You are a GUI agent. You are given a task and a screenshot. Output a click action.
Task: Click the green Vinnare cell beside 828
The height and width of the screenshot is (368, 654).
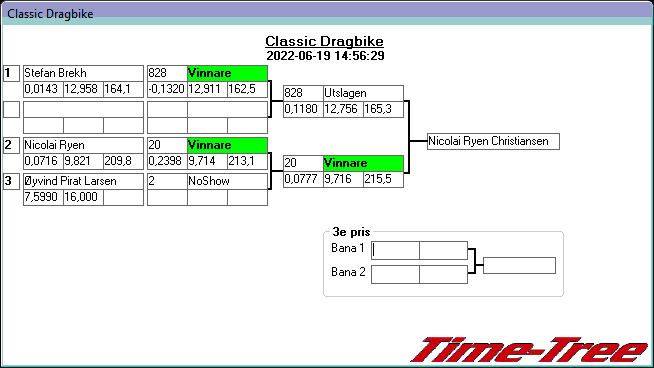(x=227, y=73)
